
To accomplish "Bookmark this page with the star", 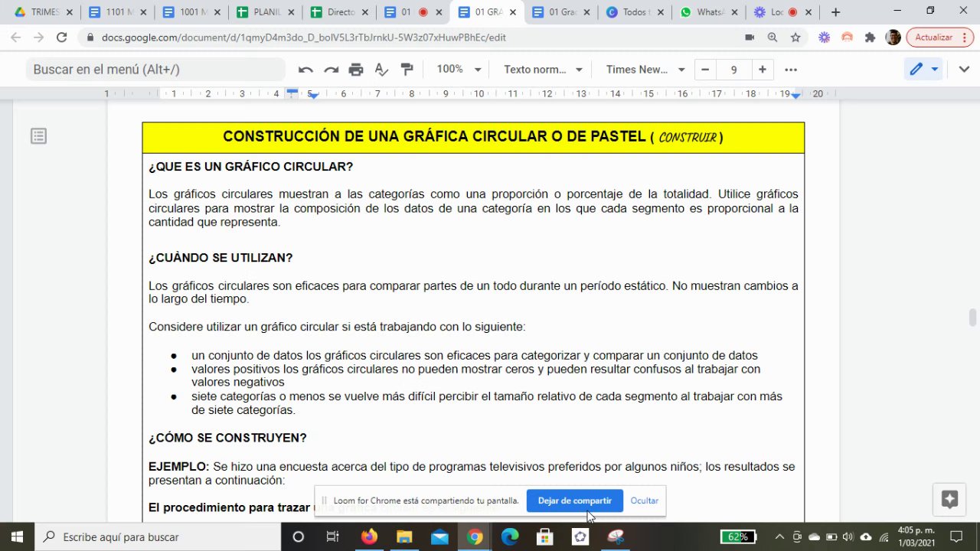I will coord(795,37).
